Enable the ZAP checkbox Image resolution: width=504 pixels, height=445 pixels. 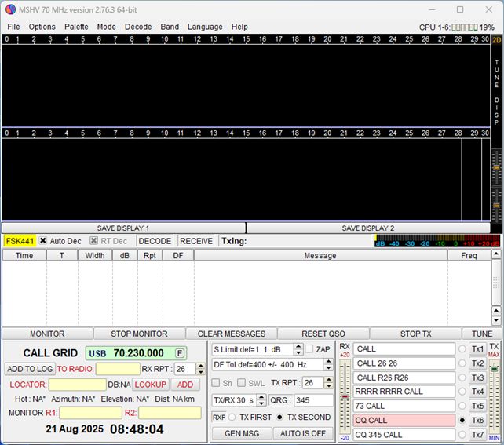pyautogui.click(x=310, y=349)
